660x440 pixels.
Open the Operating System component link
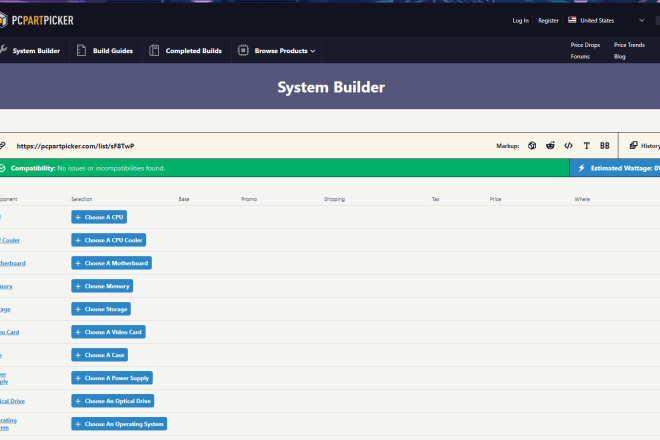pyautogui.click(x=8, y=424)
